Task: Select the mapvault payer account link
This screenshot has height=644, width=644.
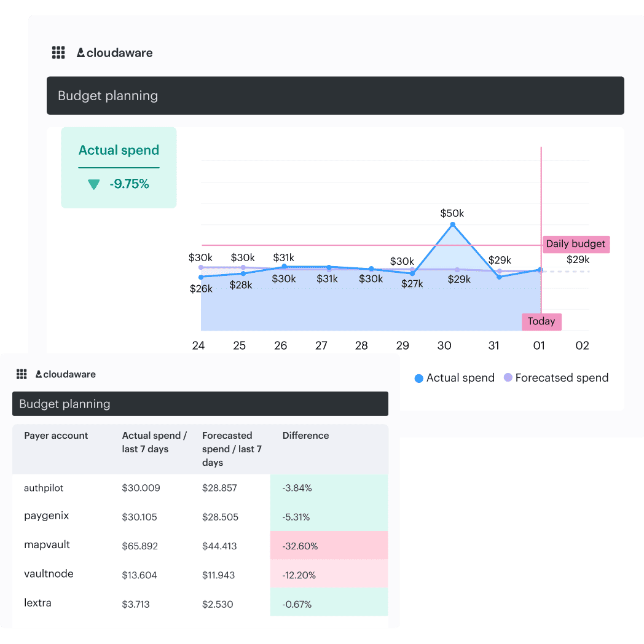Action: pos(47,545)
